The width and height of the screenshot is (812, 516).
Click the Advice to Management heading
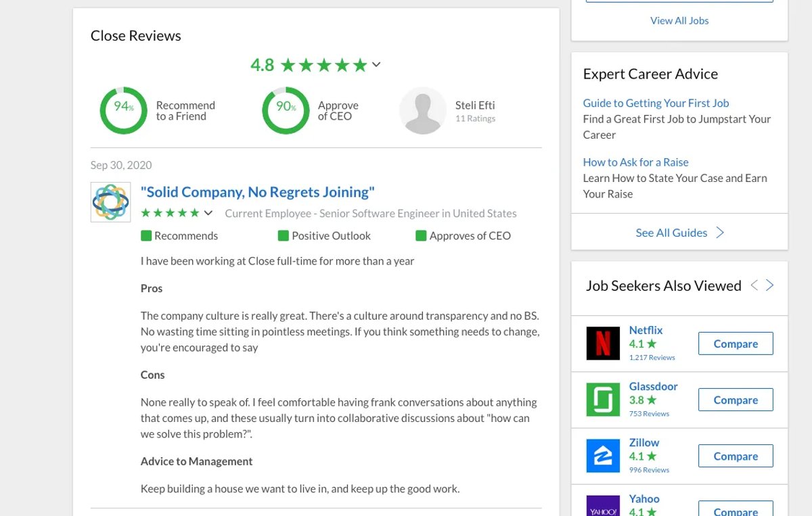[196, 461]
